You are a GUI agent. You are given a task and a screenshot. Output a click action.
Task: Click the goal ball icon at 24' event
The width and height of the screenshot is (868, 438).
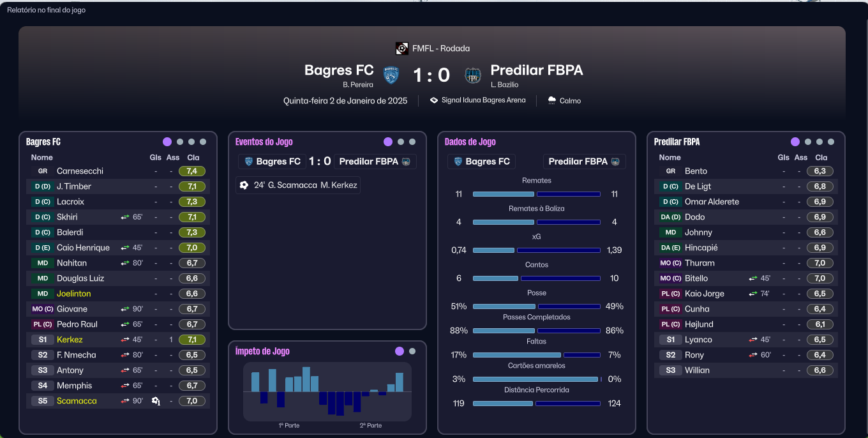[244, 185]
